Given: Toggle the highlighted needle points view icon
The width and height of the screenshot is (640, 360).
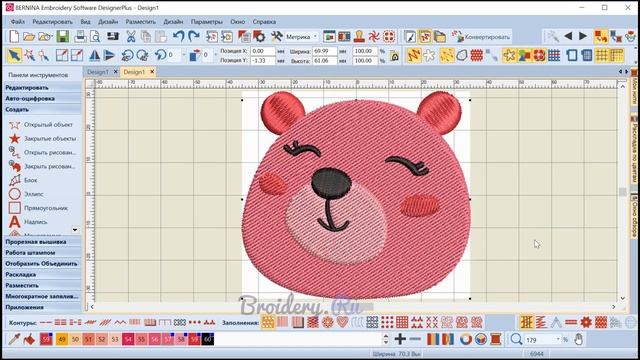Looking at the screenshot, I should click(x=446, y=55).
